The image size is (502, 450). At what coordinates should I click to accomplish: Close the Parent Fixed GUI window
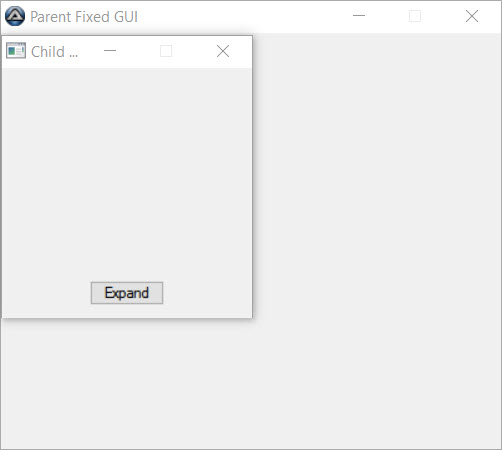click(x=472, y=16)
